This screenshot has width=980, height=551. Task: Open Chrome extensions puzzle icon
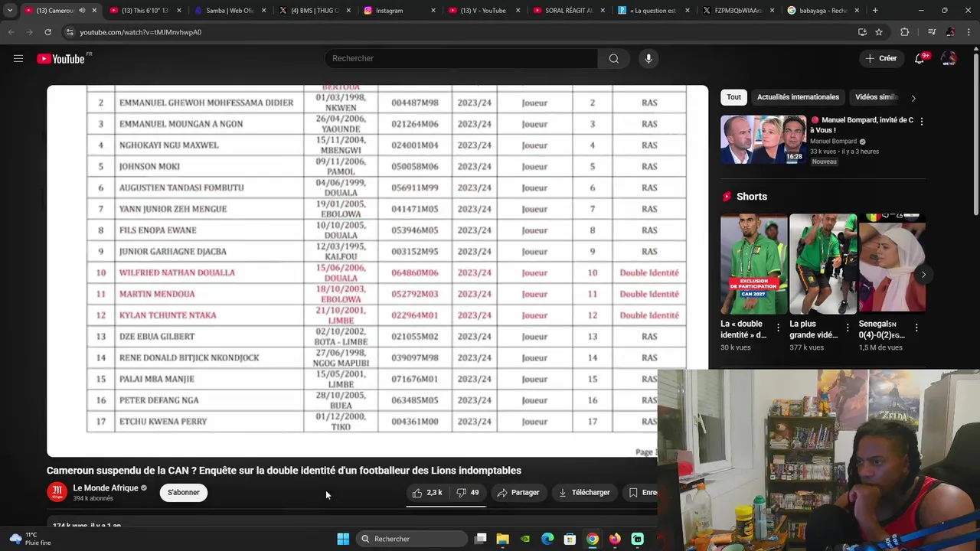pyautogui.click(x=905, y=32)
